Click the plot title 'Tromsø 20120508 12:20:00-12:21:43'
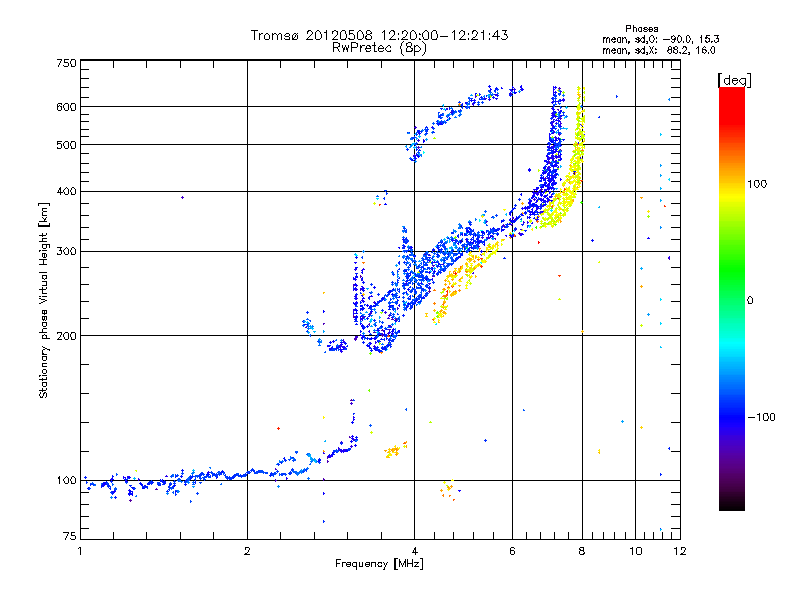 pyautogui.click(x=379, y=35)
